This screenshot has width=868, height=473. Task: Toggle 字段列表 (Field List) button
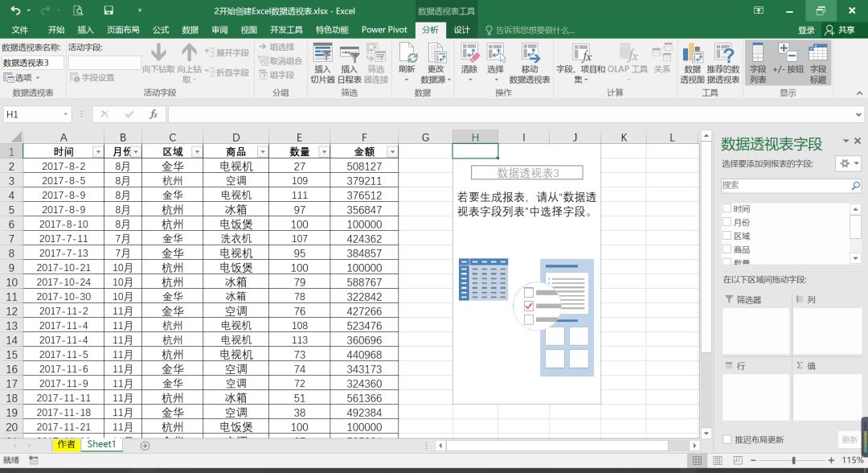758,63
